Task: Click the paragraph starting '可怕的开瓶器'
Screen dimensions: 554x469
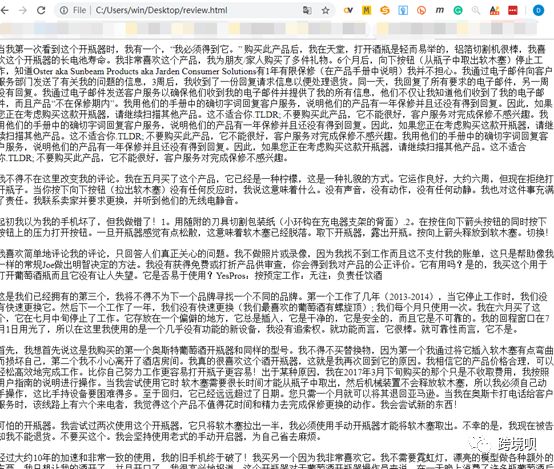Action: coord(276,431)
